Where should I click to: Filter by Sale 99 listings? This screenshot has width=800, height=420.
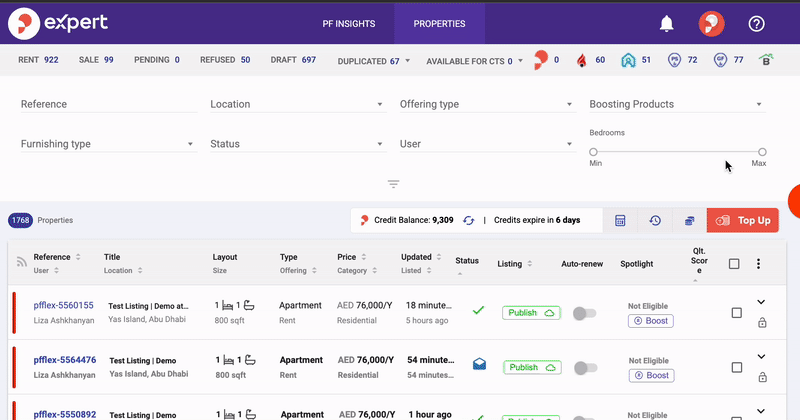pyautogui.click(x=96, y=60)
